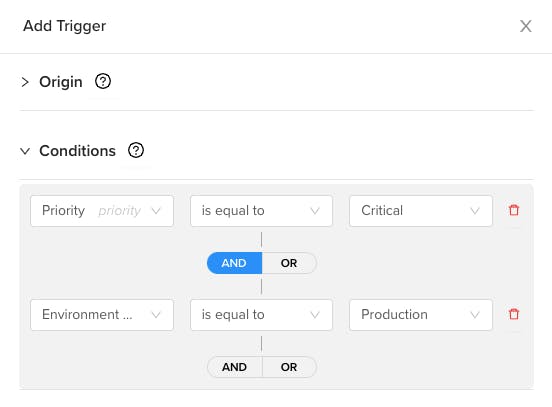
Task: Select AND between Priority and Environment
Action: click(234, 263)
